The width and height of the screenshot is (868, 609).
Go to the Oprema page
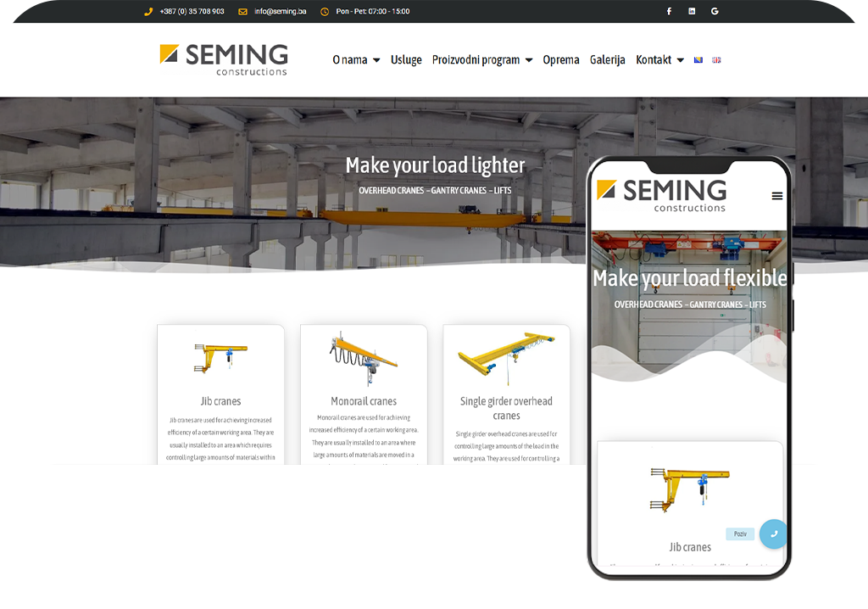coord(561,60)
